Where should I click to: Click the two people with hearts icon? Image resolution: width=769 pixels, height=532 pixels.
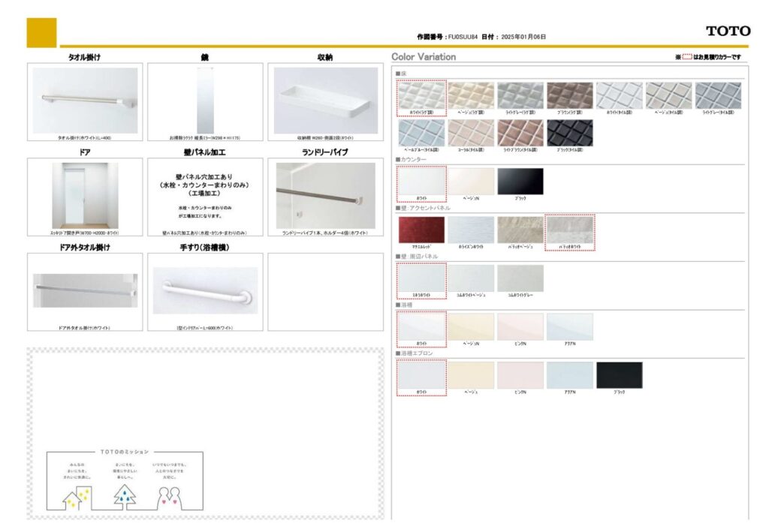click(x=172, y=497)
